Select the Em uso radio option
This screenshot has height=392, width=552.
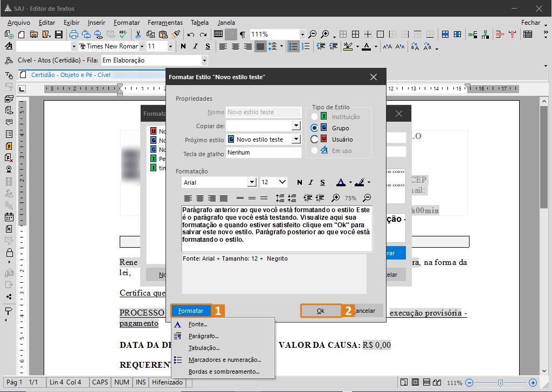pyautogui.click(x=314, y=150)
